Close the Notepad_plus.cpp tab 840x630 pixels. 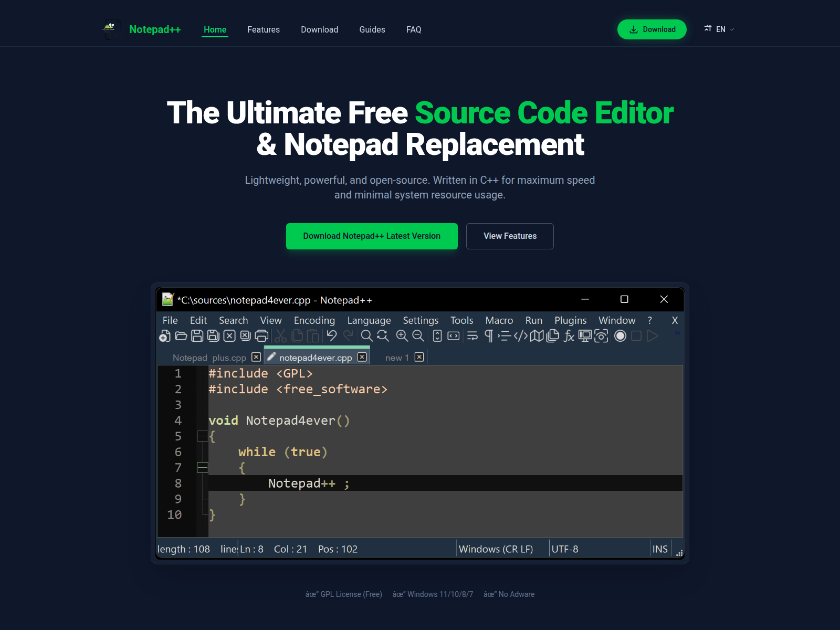click(x=256, y=357)
